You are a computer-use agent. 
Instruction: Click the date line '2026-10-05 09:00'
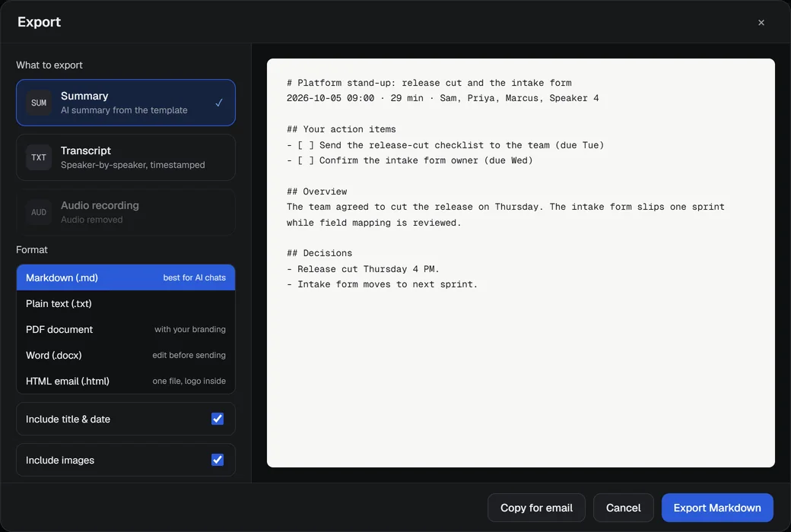pos(443,98)
